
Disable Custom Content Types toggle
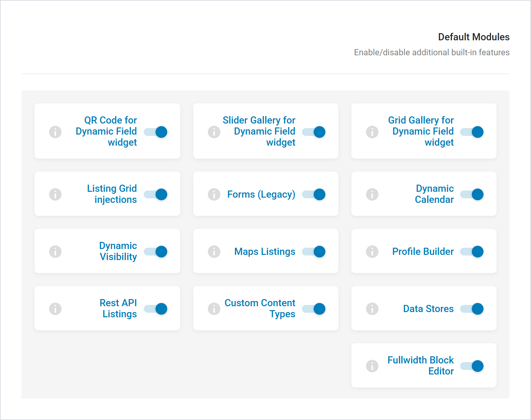tap(314, 309)
